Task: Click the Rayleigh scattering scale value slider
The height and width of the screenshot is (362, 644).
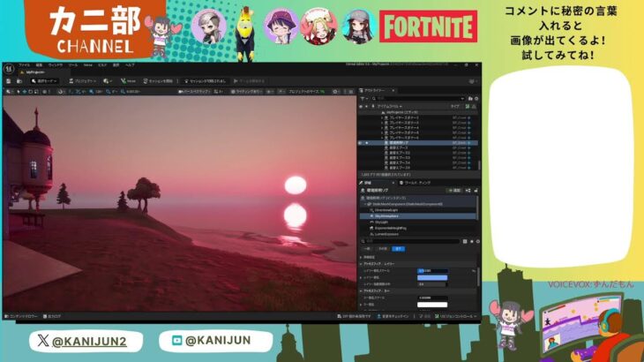Action: click(432, 271)
